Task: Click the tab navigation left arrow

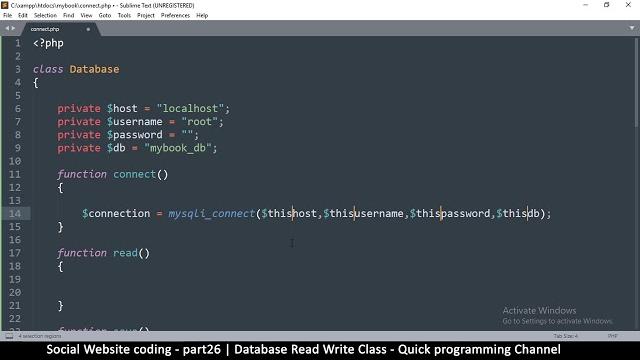Action: click(7, 28)
